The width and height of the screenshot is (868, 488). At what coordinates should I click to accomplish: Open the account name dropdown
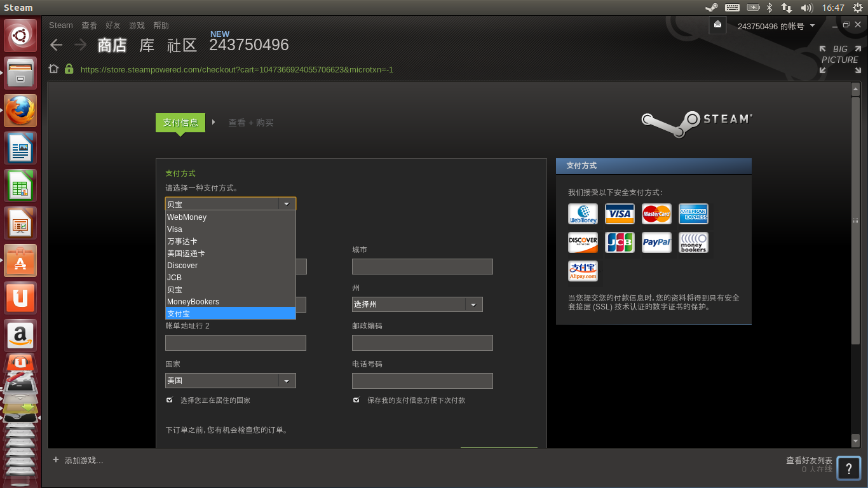(776, 26)
